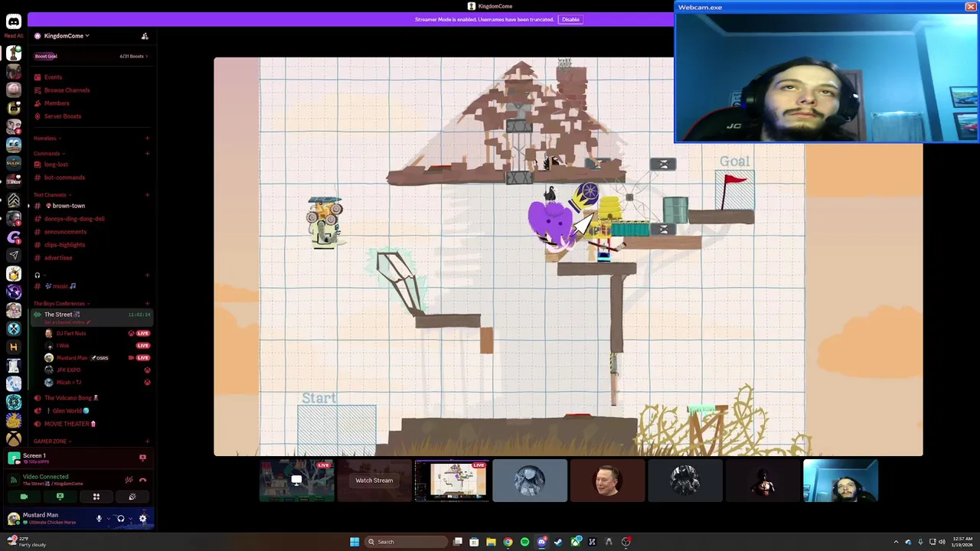
Task: Toggle camera in voice controls
Action: tap(24, 497)
